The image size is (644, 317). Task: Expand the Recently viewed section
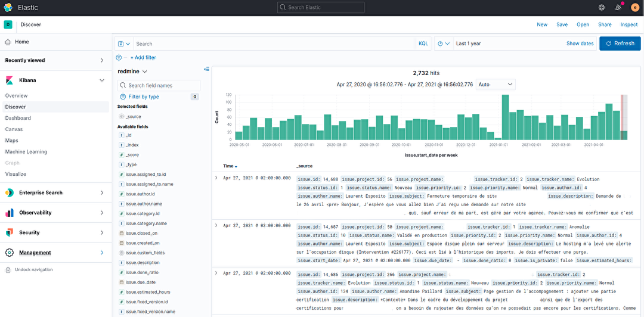(x=102, y=60)
